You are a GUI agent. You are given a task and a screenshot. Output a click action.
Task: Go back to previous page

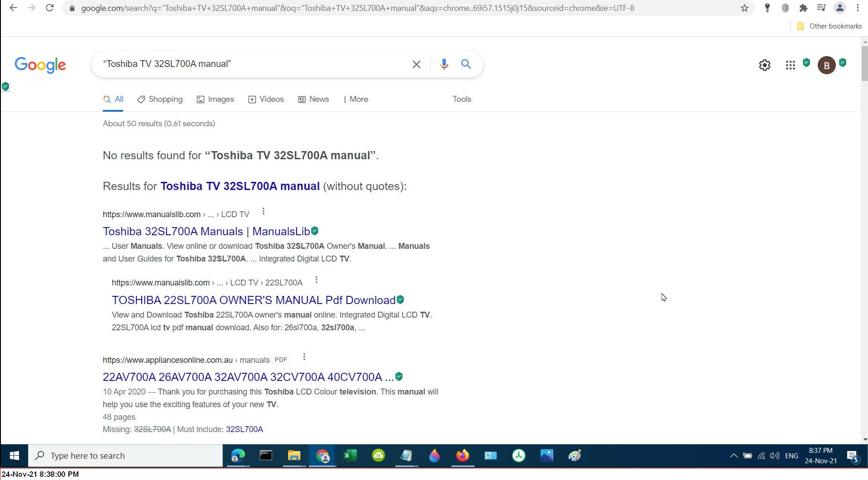pyautogui.click(x=13, y=8)
